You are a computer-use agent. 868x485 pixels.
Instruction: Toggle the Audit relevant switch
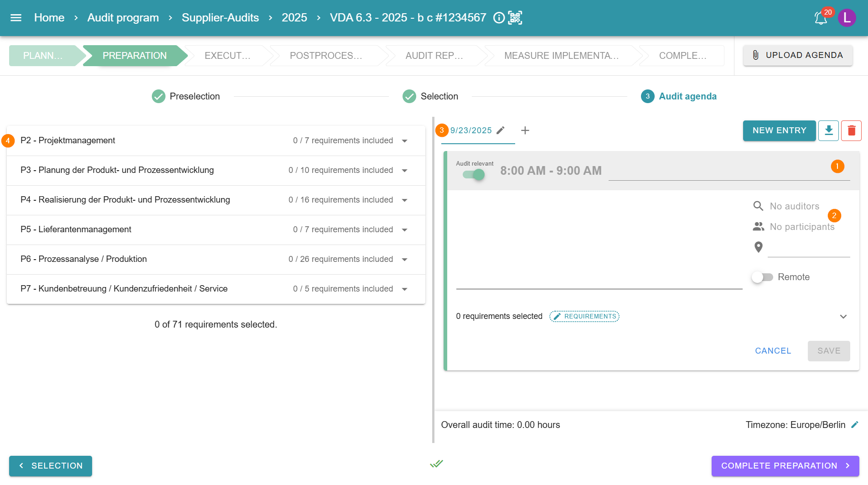click(x=474, y=174)
